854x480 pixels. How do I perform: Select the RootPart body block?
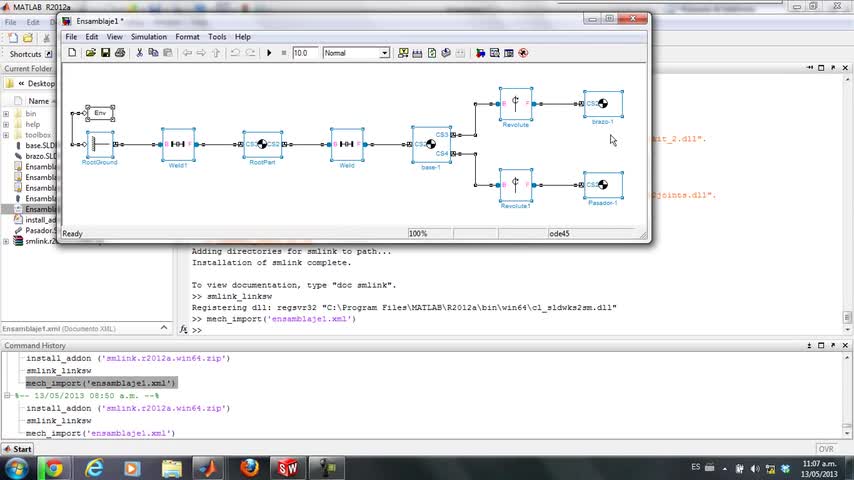[x=263, y=144]
